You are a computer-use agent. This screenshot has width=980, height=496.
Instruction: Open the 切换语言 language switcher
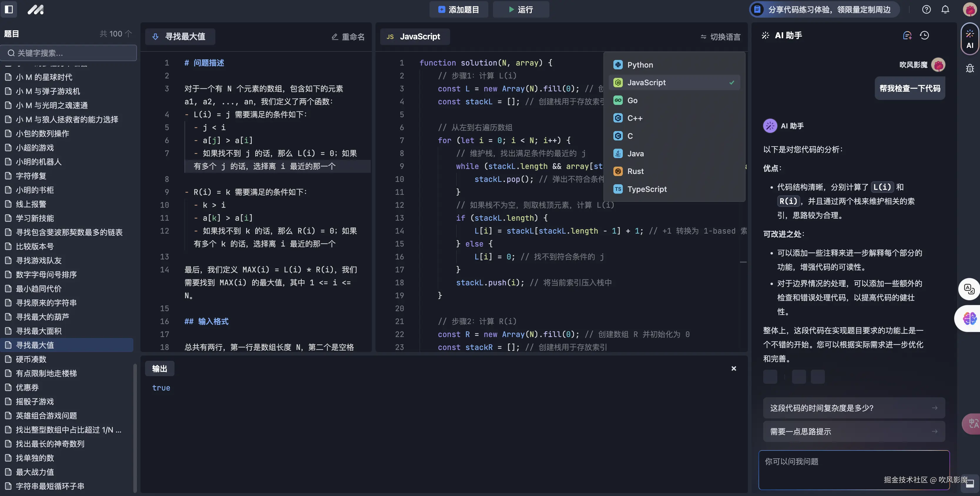(721, 37)
